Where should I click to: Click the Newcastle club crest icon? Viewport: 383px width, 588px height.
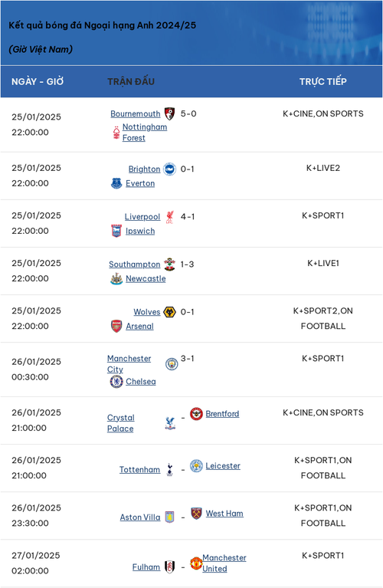click(116, 278)
